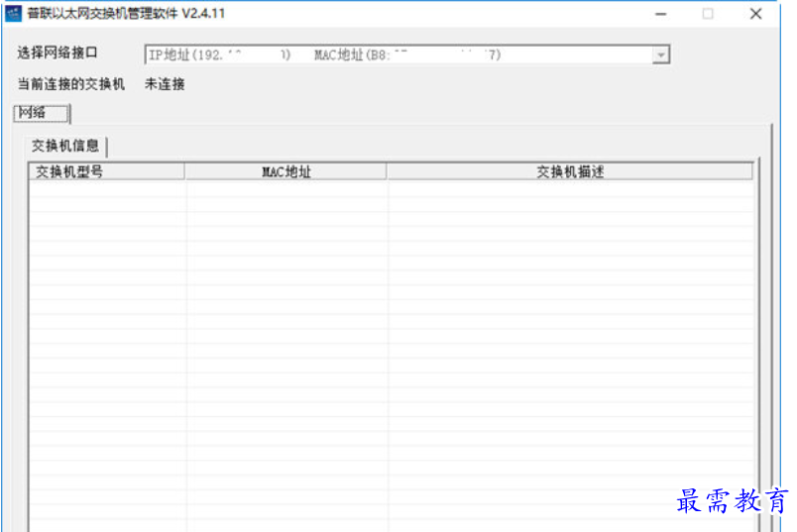Click the maximize window button

tap(708, 14)
